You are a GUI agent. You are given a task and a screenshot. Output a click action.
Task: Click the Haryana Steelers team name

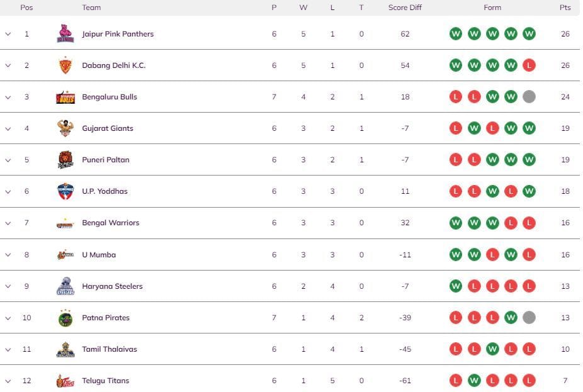point(111,286)
